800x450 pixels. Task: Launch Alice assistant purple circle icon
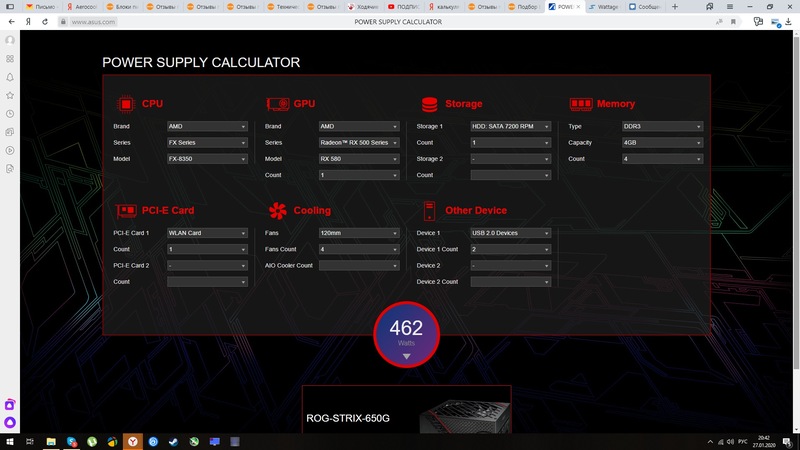pyautogui.click(x=10, y=422)
